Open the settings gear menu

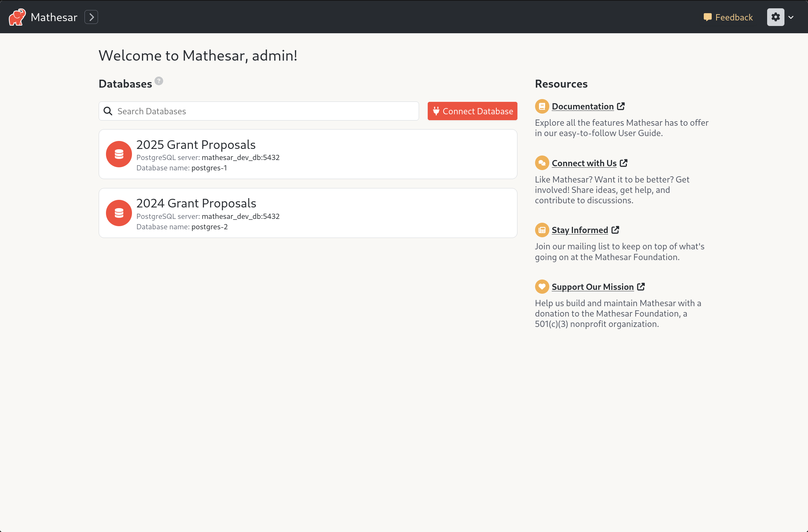[x=776, y=17]
